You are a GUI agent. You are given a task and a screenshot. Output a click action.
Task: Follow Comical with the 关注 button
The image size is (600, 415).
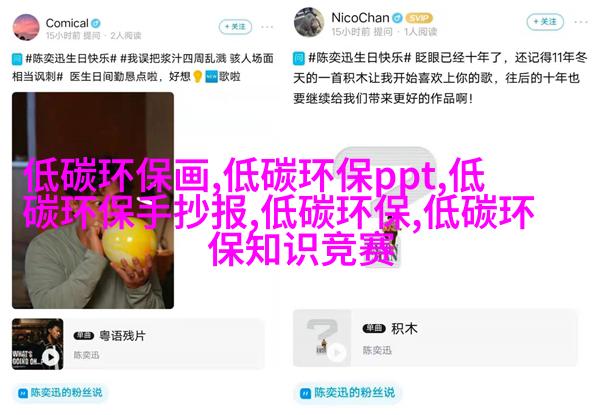click(x=235, y=27)
